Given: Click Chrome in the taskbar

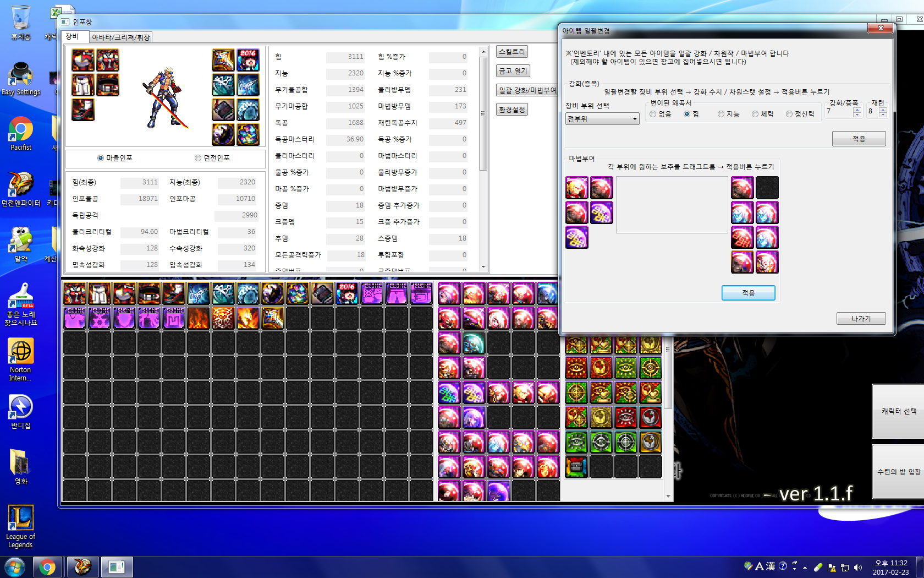Looking at the screenshot, I should (47, 567).
